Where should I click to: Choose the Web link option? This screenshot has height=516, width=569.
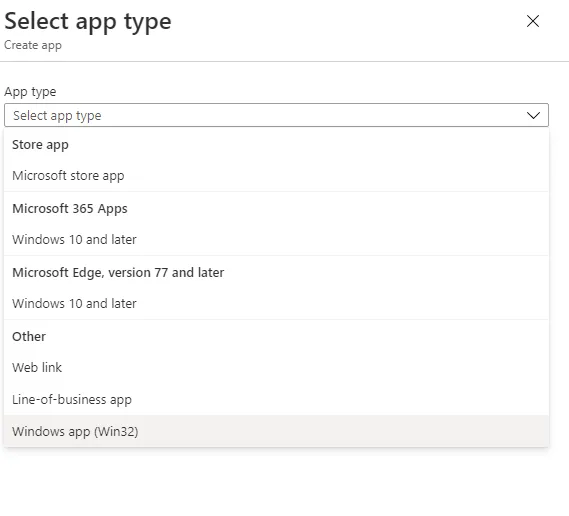pyautogui.click(x=276, y=368)
